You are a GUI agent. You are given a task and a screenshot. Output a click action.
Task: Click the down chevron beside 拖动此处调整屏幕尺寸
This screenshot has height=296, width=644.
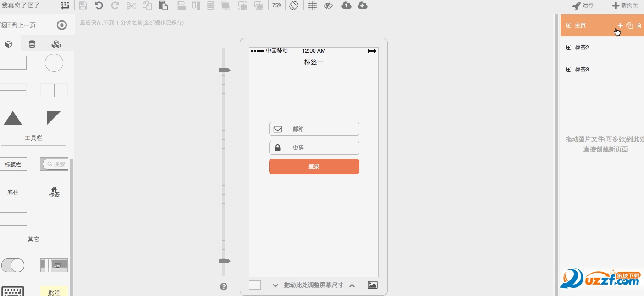point(275,285)
